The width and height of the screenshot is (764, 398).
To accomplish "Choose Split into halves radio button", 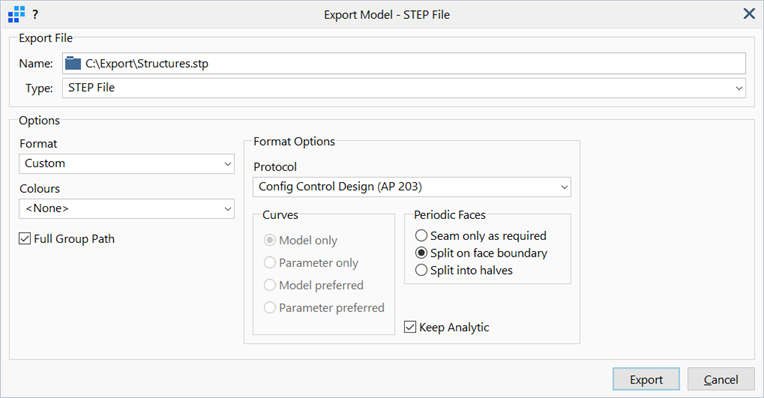I will click(421, 270).
